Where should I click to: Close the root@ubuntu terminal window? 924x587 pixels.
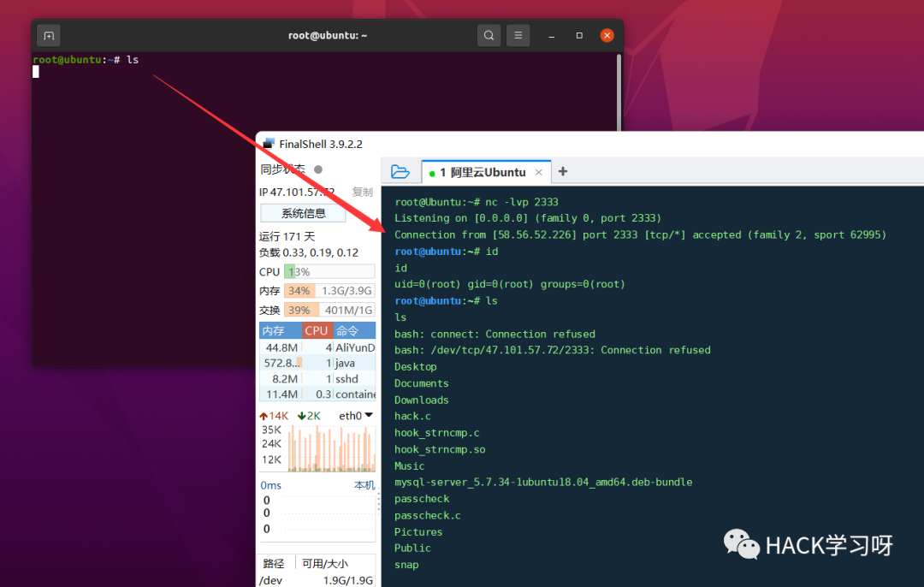click(607, 35)
